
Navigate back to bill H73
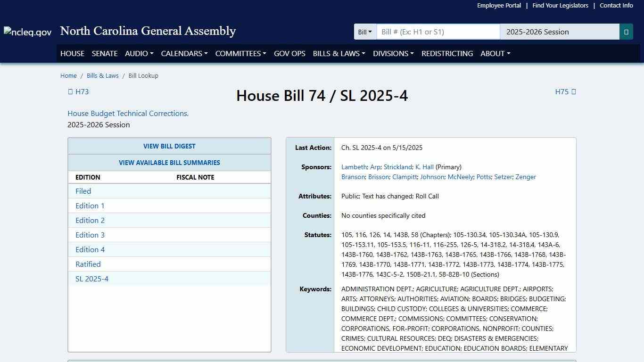coord(78,92)
